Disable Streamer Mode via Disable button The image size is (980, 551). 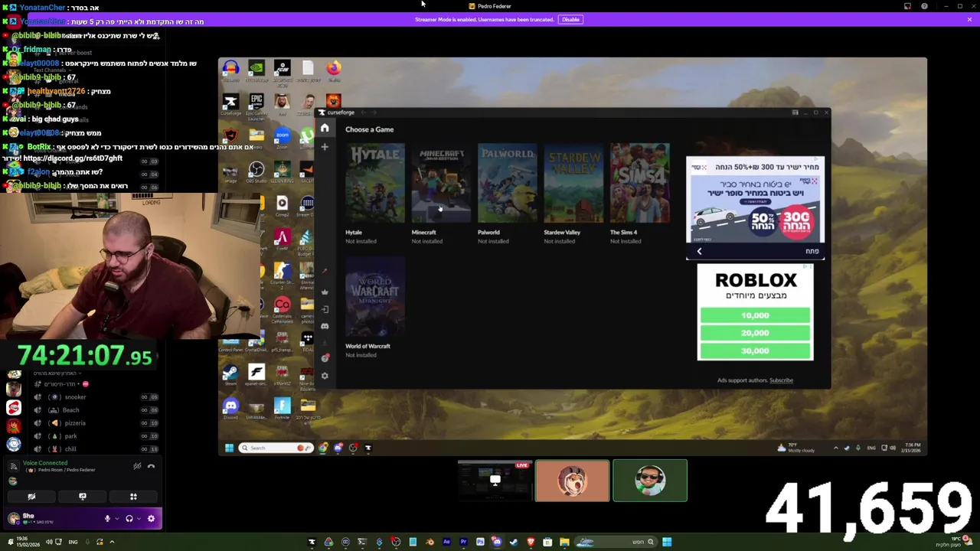click(x=570, y=19)
